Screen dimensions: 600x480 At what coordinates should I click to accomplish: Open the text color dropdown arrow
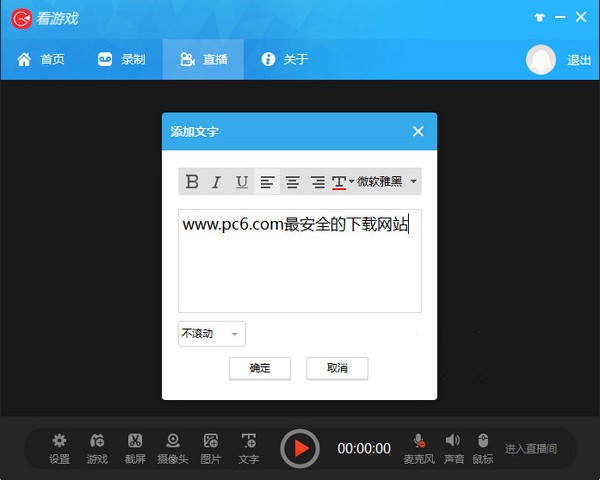[351, 182]
